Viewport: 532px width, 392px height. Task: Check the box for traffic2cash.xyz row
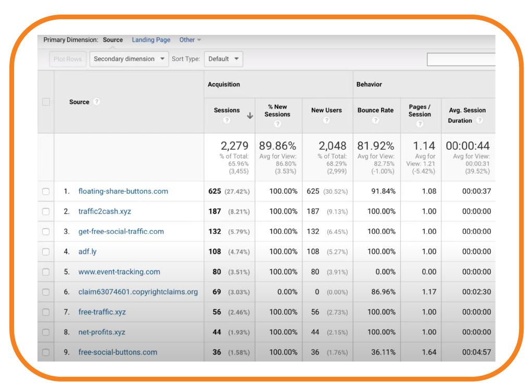(x=46, y=211)
